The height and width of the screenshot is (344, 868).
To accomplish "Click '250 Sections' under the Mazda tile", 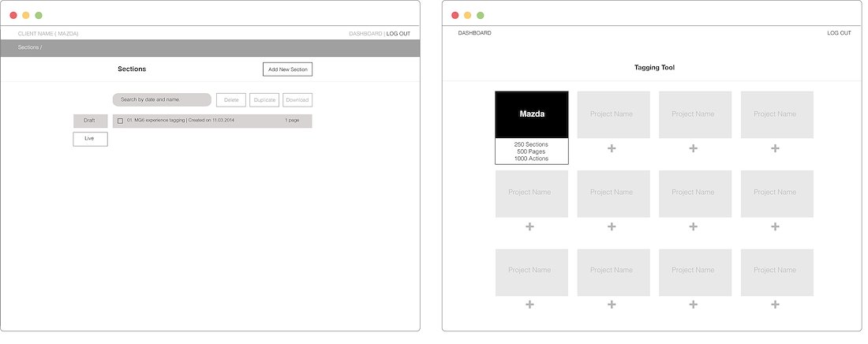I will coord(531,144).
